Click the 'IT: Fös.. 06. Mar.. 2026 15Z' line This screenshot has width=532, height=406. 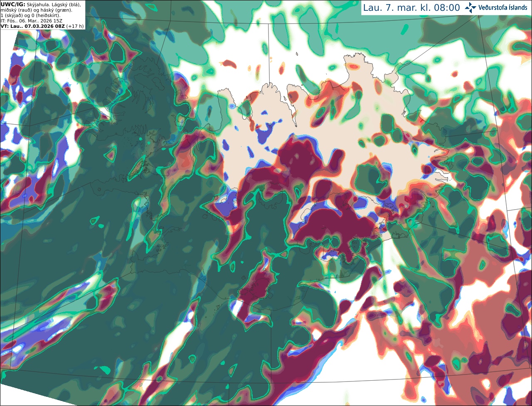[x=32, y=21]
